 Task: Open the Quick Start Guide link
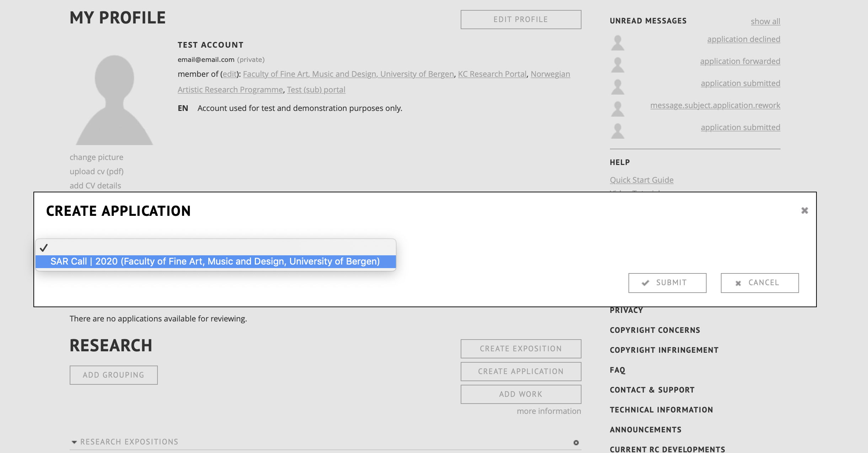click(641, 180)
